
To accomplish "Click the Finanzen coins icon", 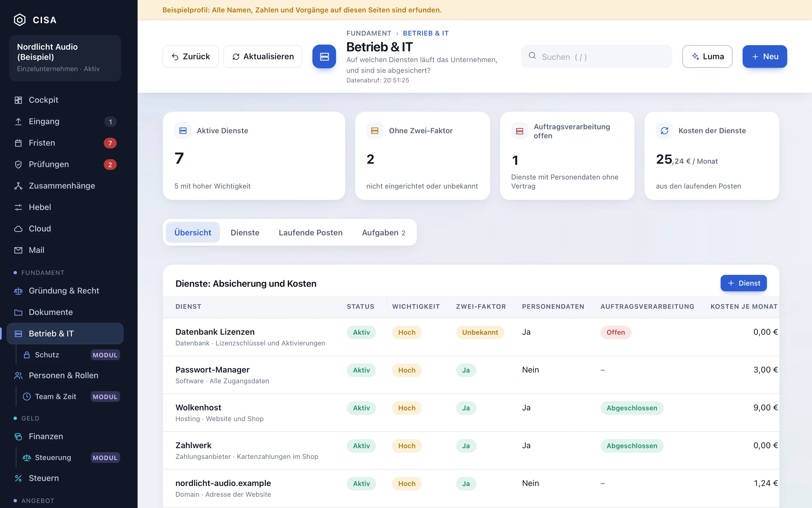I will pyautogui.click(x=18, y=436).
